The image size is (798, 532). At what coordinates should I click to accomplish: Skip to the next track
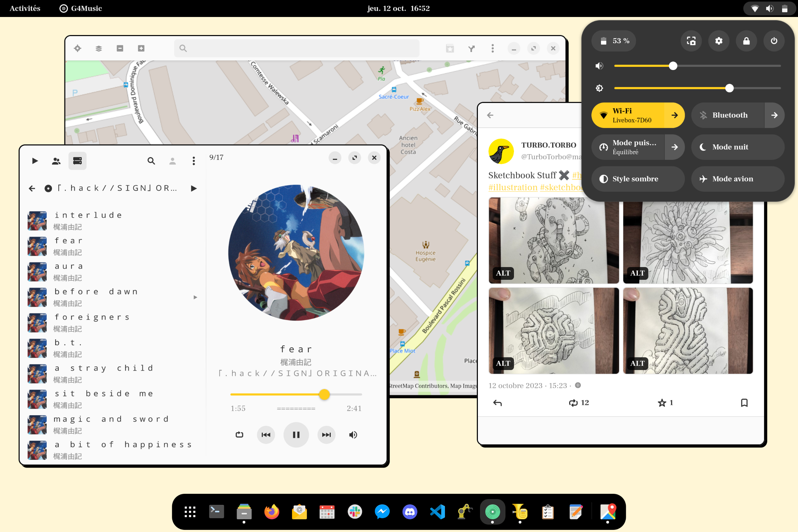point(326,435)
